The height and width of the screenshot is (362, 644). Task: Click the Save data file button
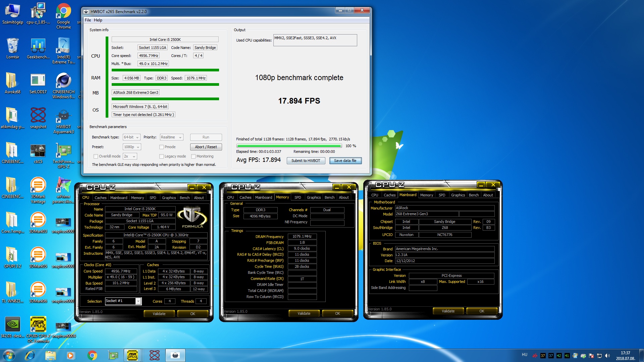coord(345,161)
